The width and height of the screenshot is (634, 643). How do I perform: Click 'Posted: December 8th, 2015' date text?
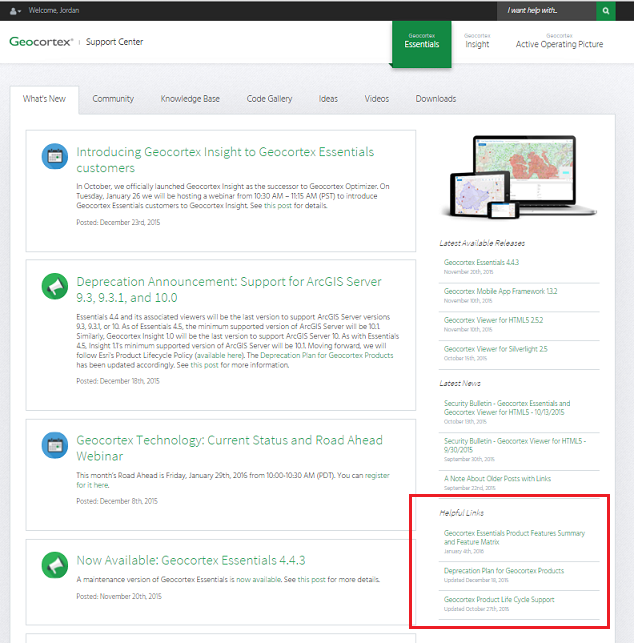pyautogui.click(x=117, y=501)
